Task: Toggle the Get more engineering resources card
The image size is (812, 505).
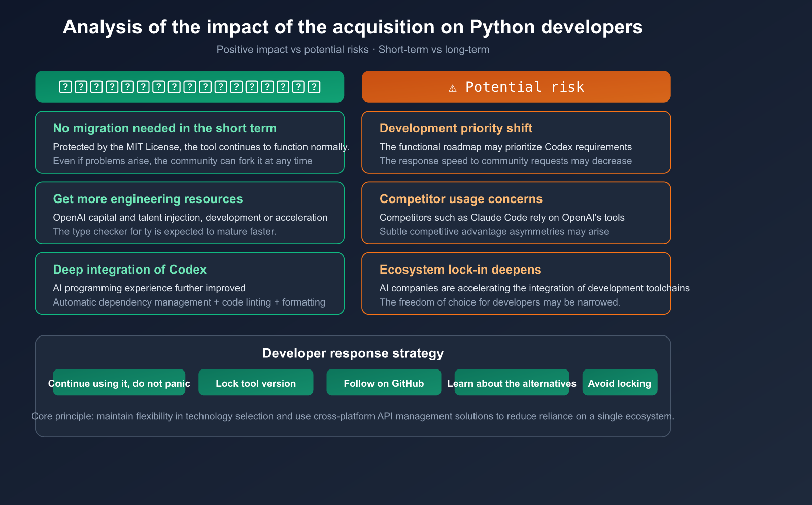Action: click(x=189, y=213)
